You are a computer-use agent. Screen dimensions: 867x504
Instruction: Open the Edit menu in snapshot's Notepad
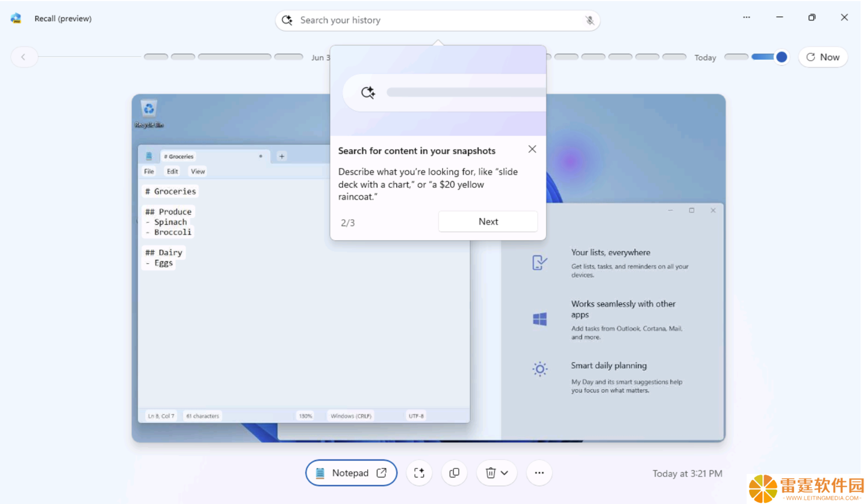click(172, 172)
